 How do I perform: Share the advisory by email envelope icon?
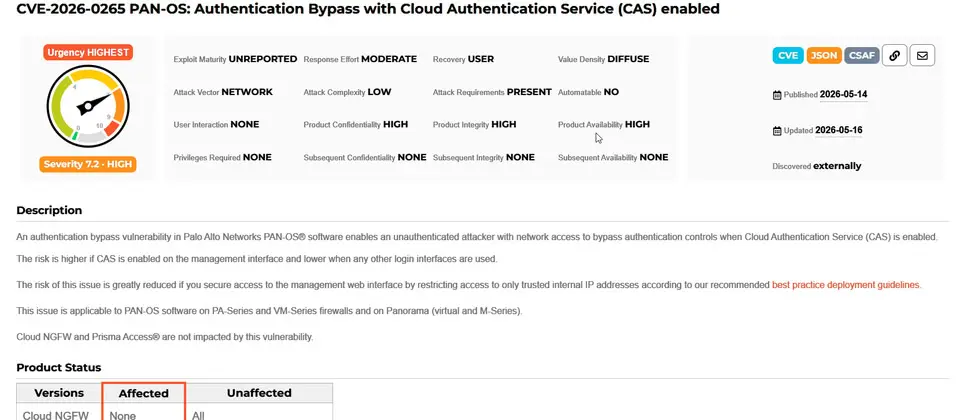coord(922,55)
